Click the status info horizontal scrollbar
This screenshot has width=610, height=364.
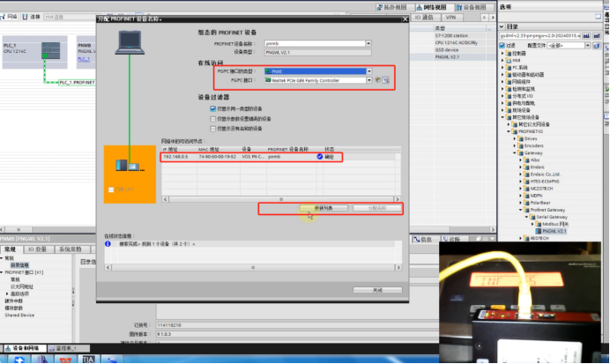point(253,268)
